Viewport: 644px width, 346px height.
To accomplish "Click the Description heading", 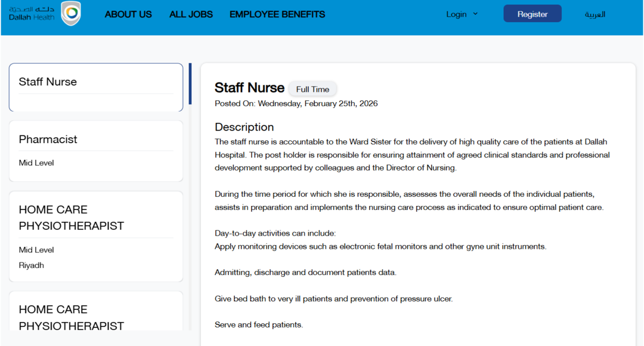I will 244,127.
